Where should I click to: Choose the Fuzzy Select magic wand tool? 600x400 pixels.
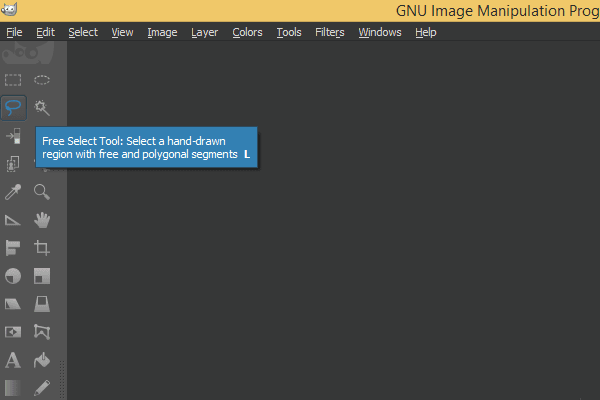point(42,108)
